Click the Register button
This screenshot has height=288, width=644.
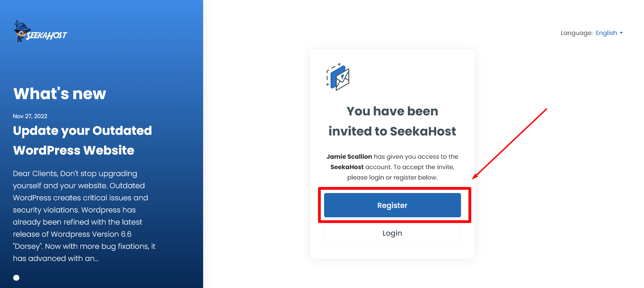tap(392, 205)
